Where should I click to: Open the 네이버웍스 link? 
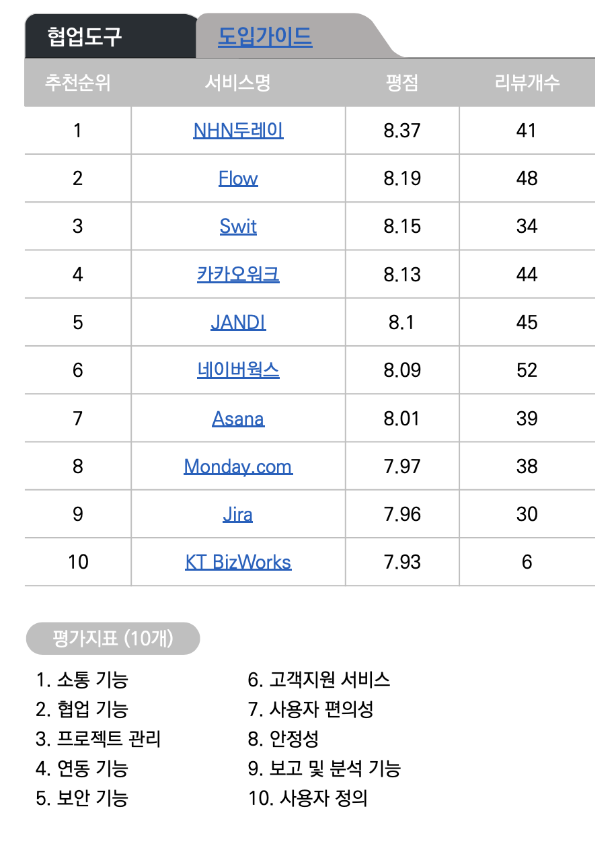coord(238,370)
